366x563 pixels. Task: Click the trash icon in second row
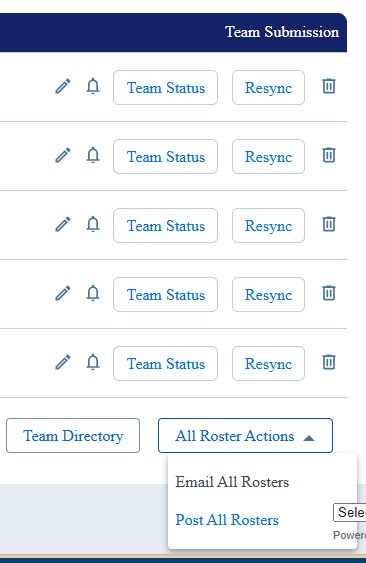329,155
